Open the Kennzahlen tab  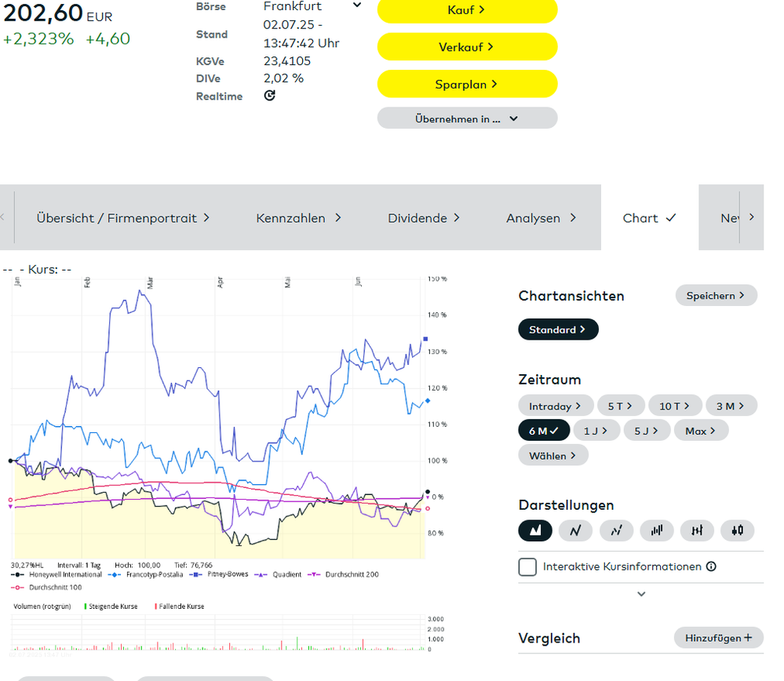(298, 217)
